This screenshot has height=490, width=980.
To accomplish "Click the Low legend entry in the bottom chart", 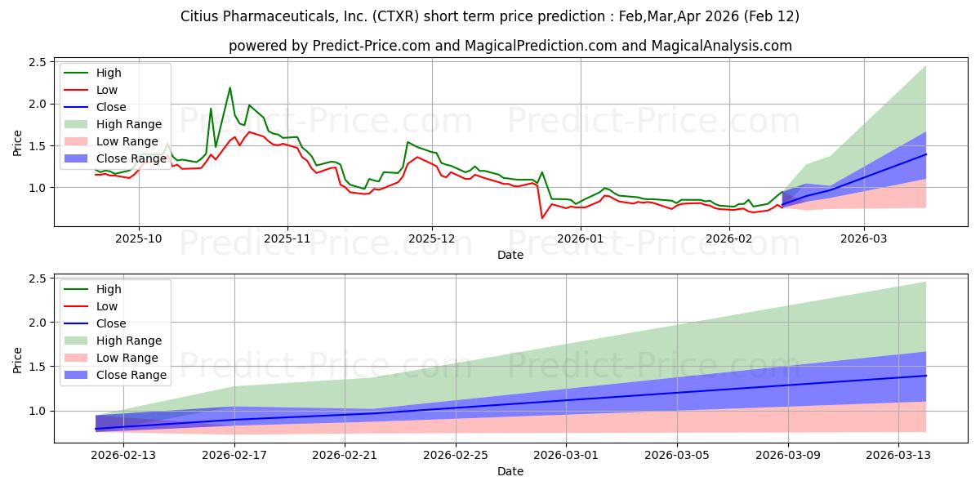I will [107, 306].
